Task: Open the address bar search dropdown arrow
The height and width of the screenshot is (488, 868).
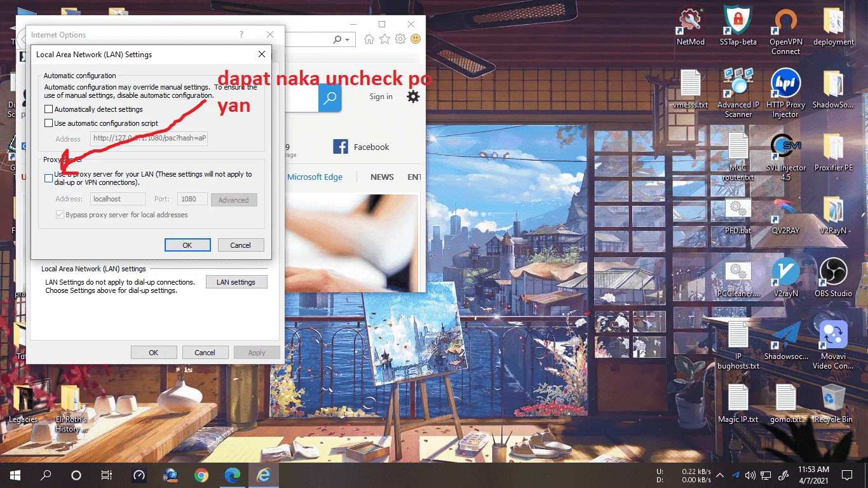Action: (x=347, y=39)
